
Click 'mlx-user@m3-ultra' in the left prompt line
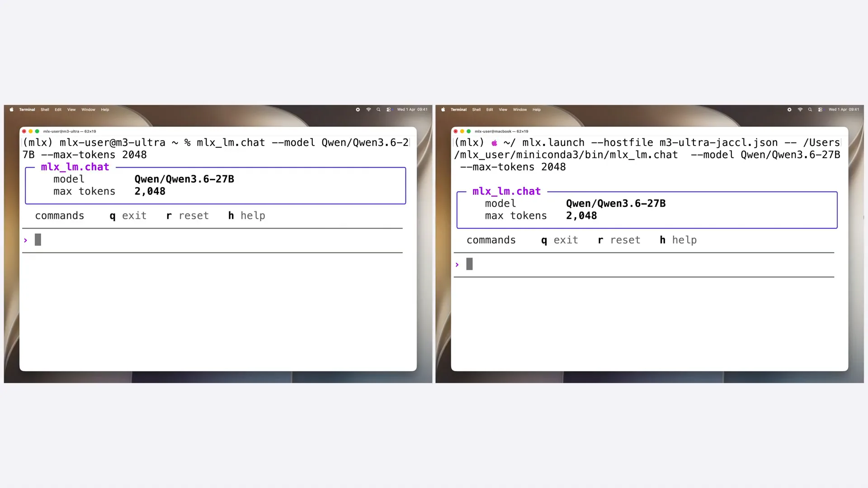[113, 143]
